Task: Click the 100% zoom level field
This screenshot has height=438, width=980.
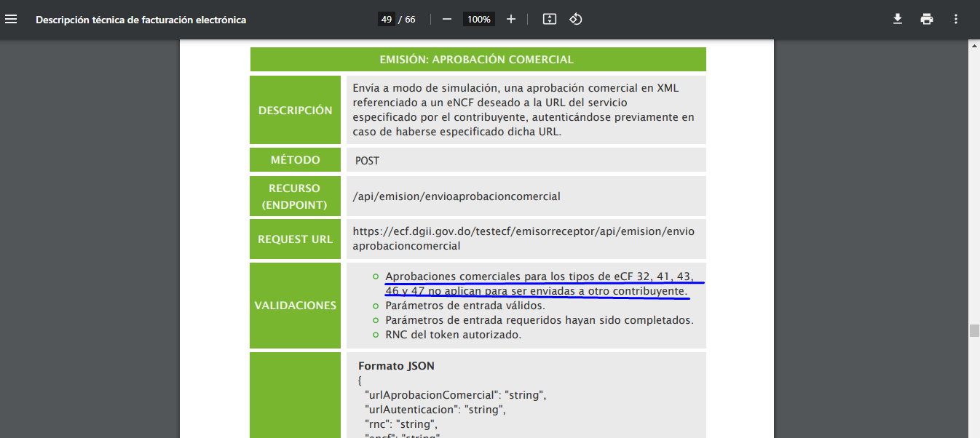Action: (x=479, y=20)
